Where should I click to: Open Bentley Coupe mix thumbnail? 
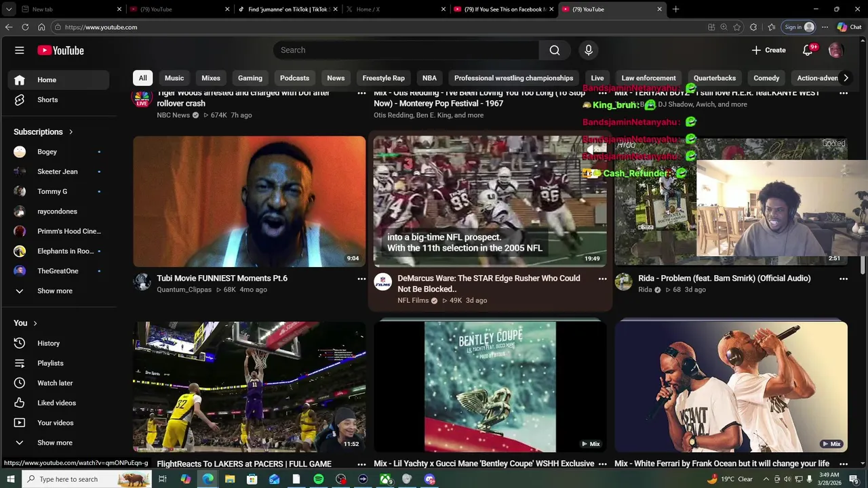(490, 387)
